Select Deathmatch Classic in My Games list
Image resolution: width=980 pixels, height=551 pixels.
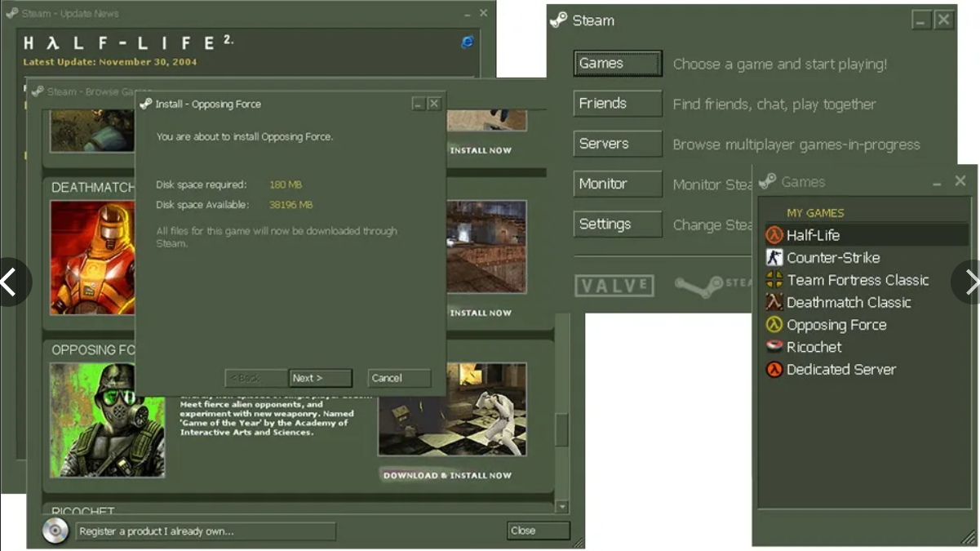coord(865,302)
